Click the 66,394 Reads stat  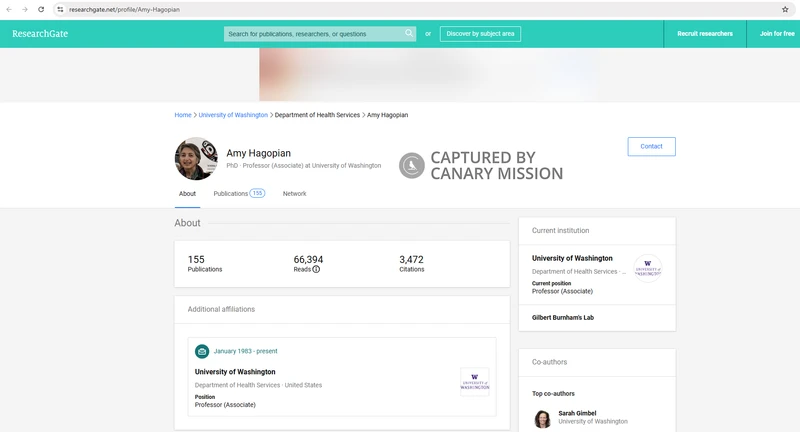308,263
